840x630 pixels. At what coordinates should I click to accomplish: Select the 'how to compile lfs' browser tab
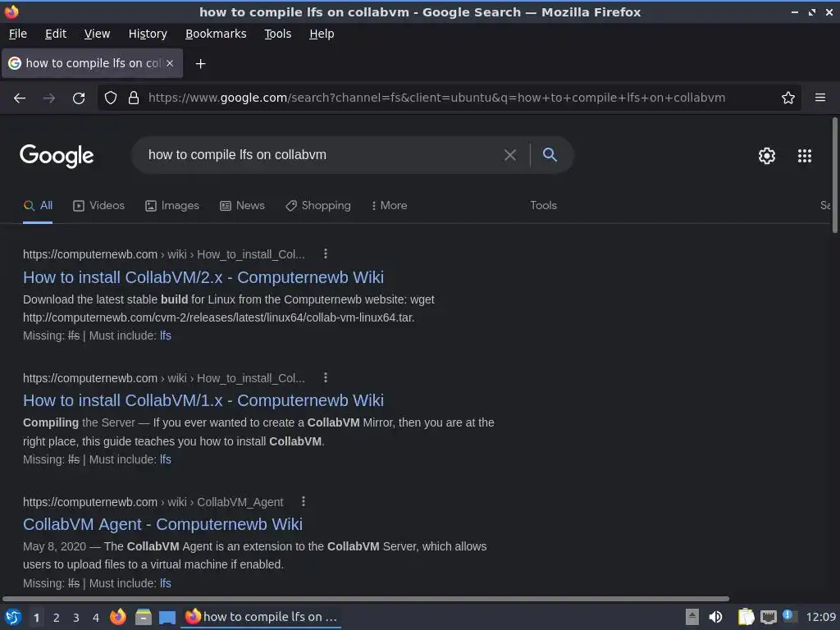pyautogui.click(x=92, y=63)
